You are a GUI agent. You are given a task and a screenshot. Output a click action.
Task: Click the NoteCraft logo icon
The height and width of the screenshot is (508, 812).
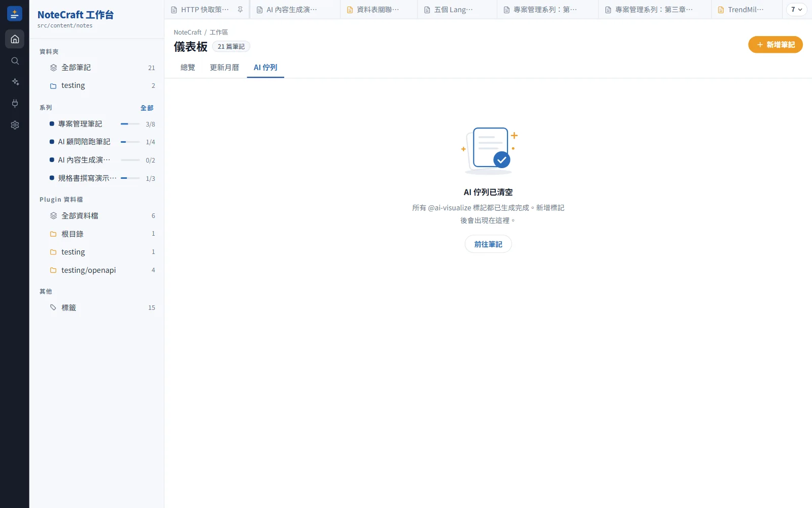click(15, 14)
